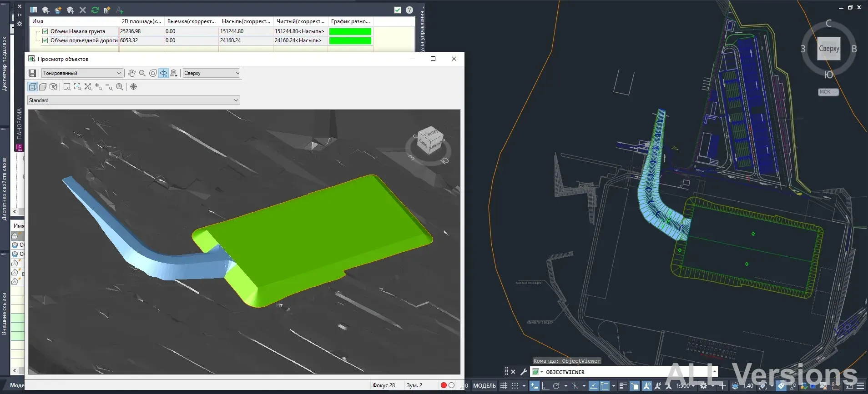Open the "Диспетчер свойств слоев" side tab

click(x=5, y=189)
